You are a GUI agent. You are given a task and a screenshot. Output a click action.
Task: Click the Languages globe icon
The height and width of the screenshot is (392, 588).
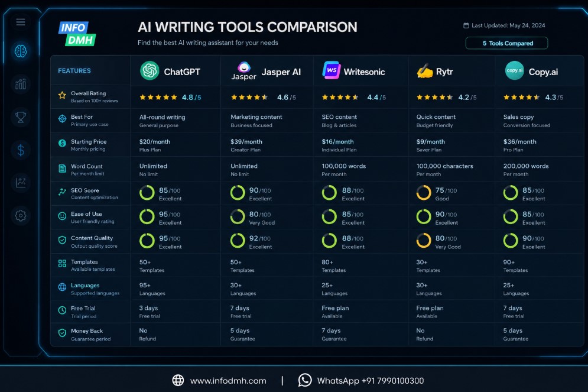tap(62, 287)
